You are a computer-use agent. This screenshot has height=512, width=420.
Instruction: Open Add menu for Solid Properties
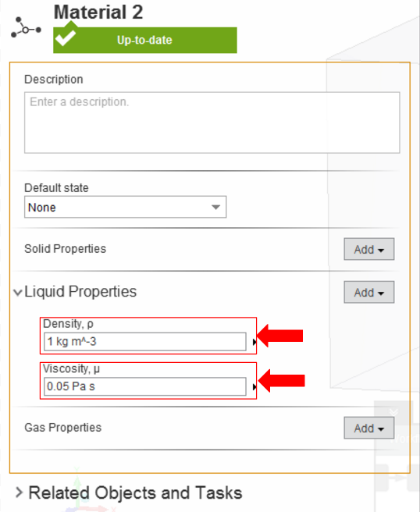point(369,249)
